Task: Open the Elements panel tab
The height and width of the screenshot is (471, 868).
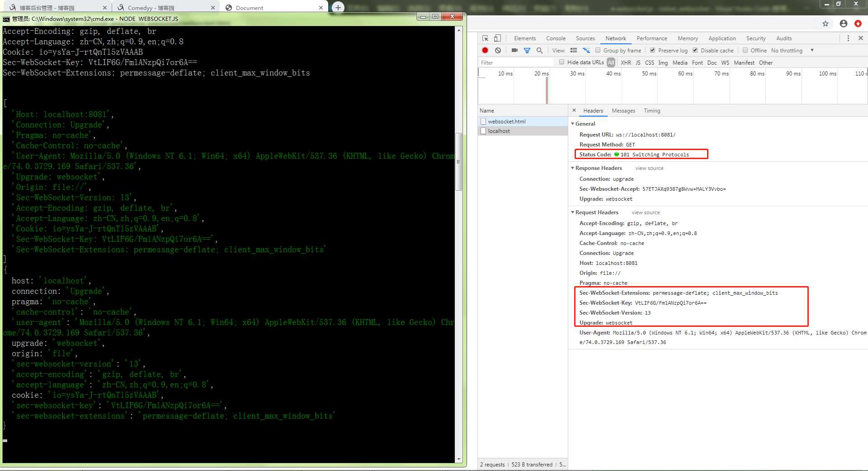Action: (x=525, y=38)
